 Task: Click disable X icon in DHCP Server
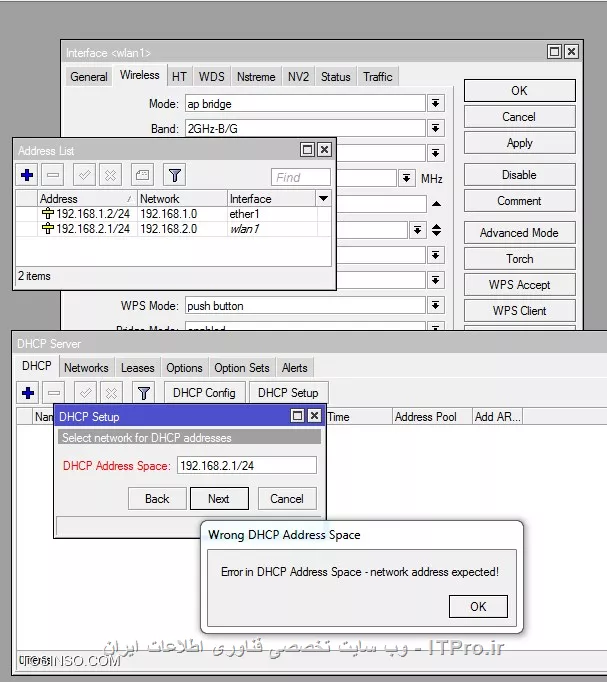pos(111,393)
